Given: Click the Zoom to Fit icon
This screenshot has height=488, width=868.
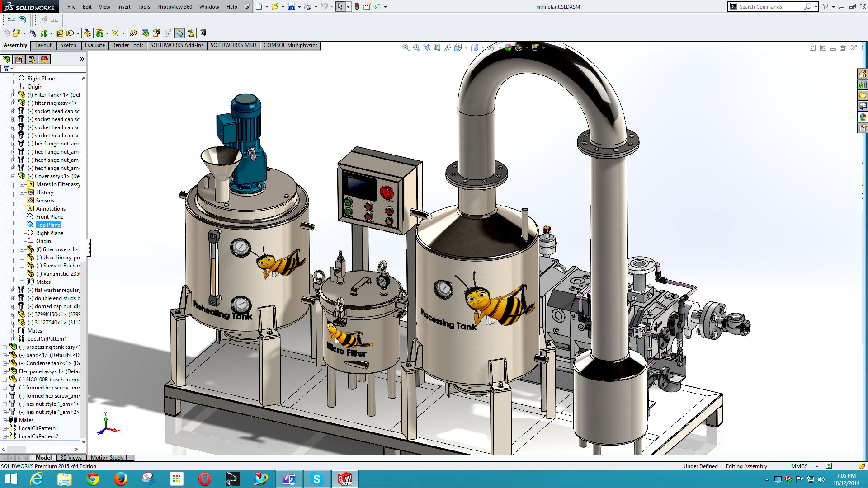Looking at the screenshot, I should (406, 47).
